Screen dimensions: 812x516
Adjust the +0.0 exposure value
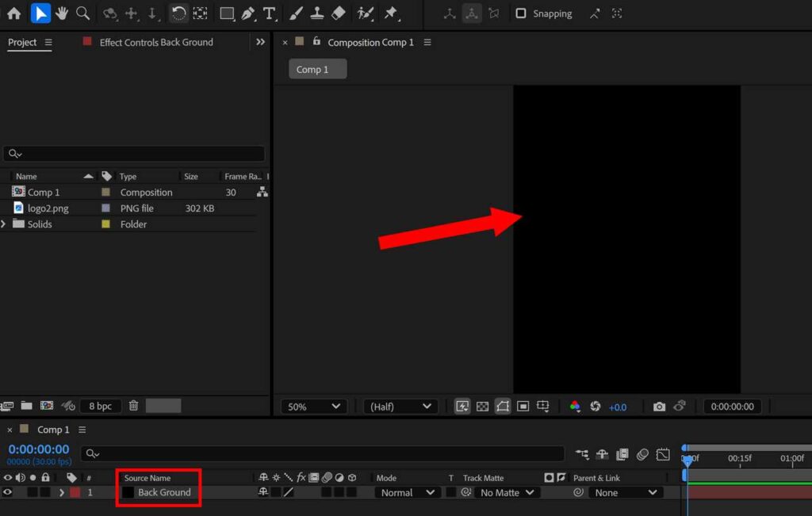[x=617, y=407]
